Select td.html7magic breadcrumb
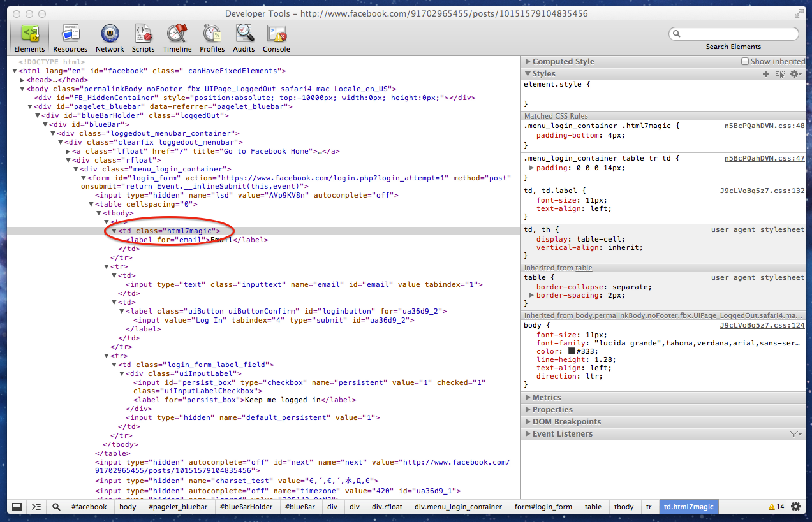The image size is (812, 522). coord(688,507)
